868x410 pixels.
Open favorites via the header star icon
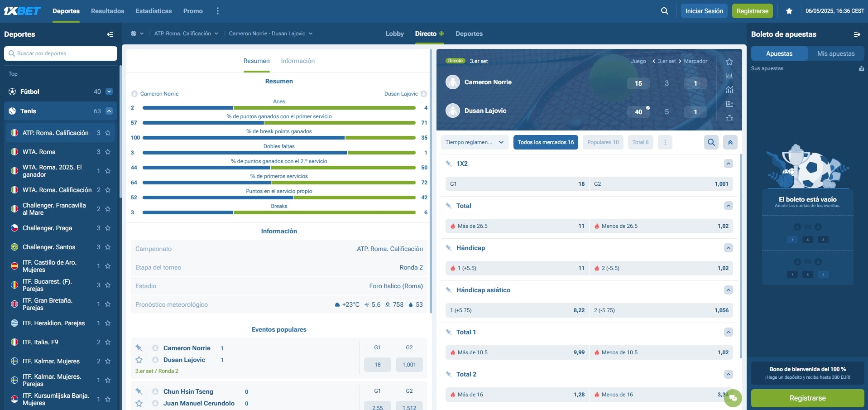[x=789, y=11]
